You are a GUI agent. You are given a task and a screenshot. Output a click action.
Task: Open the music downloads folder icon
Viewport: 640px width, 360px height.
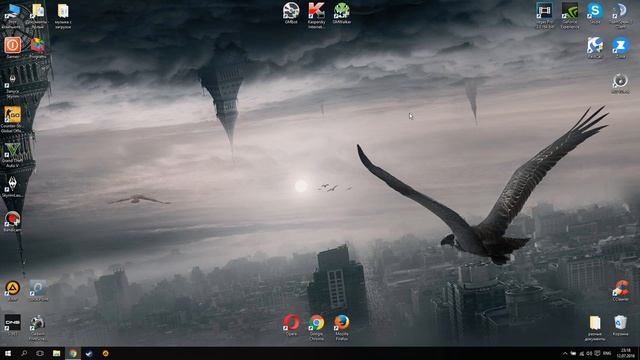63,11
